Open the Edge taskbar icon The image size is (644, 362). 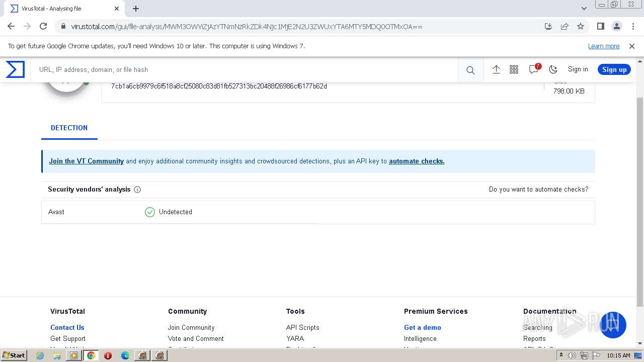point(125,355)
